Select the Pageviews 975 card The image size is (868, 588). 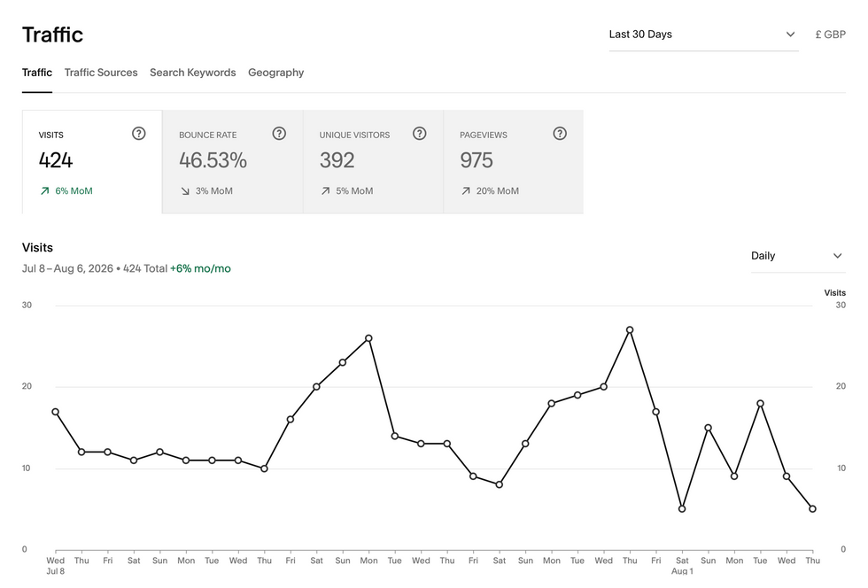[x=514, y=162]
